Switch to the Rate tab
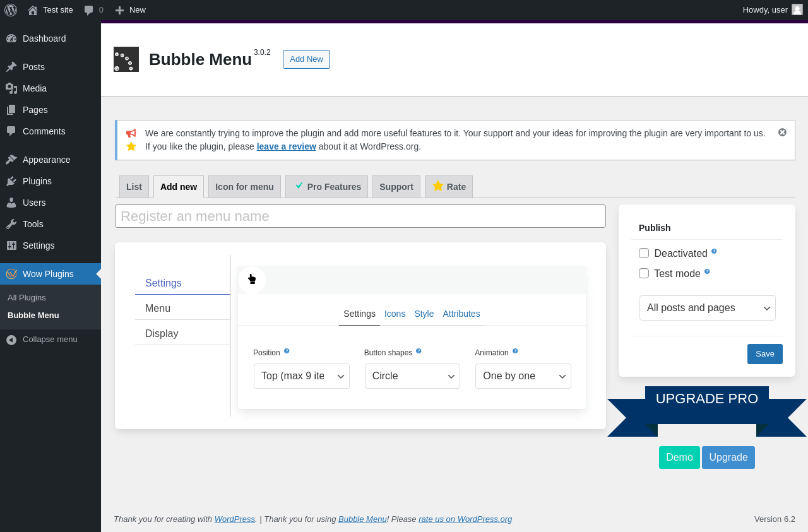Screen dimensions: 808x532 point(449,187)
